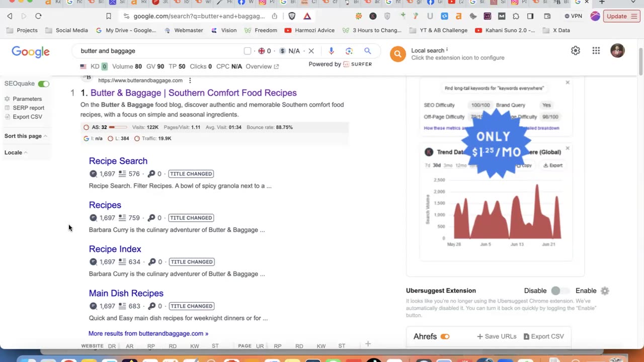Export the trend data chart
Screen dimensions: 644x362
(x=553, y=165)
